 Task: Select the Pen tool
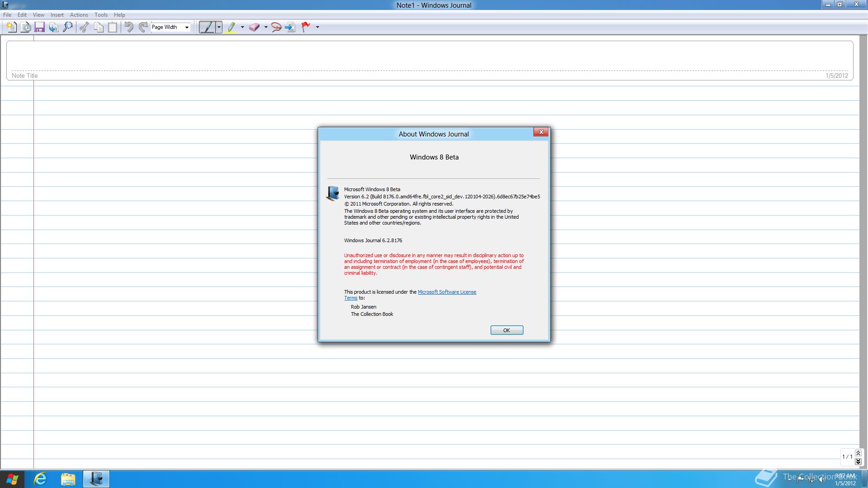[x=208, y=27]
